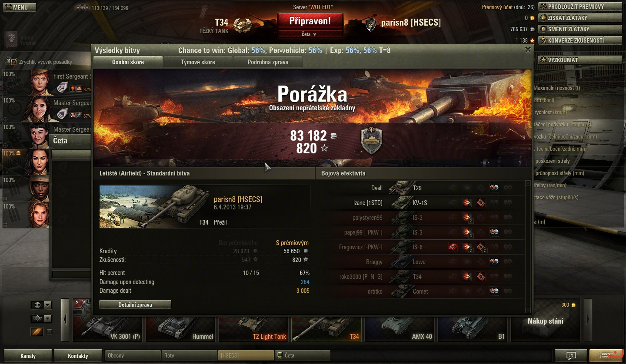This screenshot has height=364, width=626.
Task: Tick the small checkbox beside the orange filter icon
Action: tap(49, 332)
